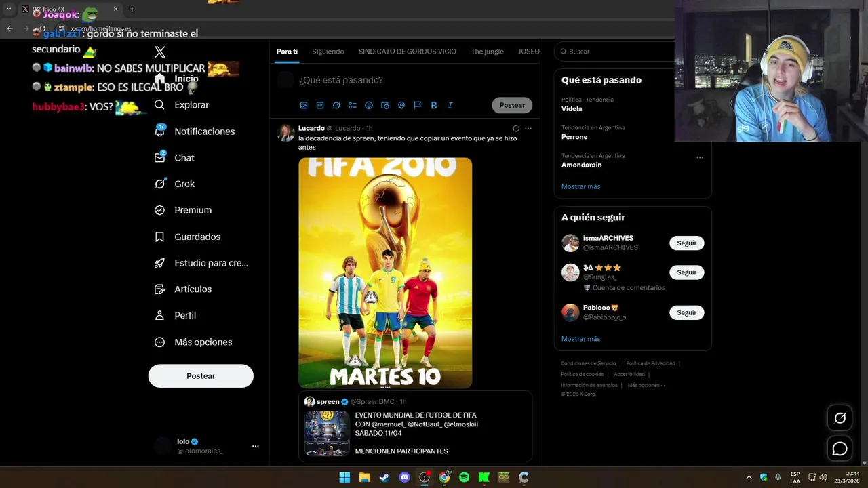Open browser tab search dropdown arrow
This screenshot has width=868, height=488.
click(9, 9)
